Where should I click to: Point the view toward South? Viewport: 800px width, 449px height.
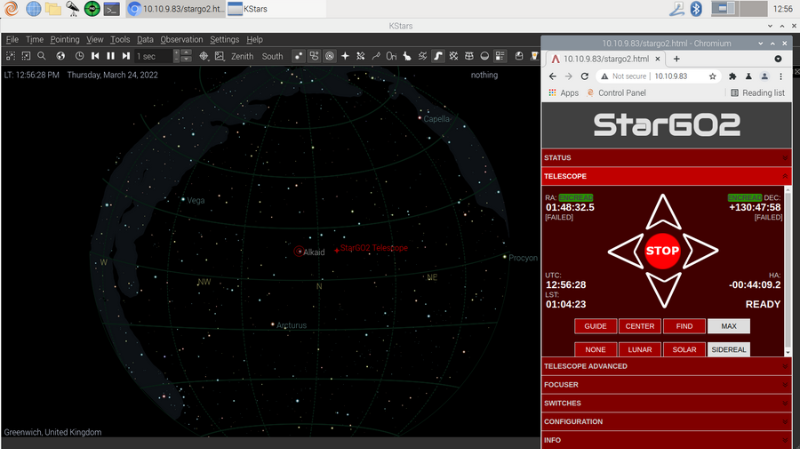272,56
